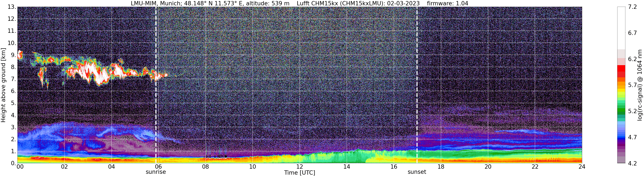Click the y-axis tick label '0.'
The image size is (644, 177).
pos(13,163)
